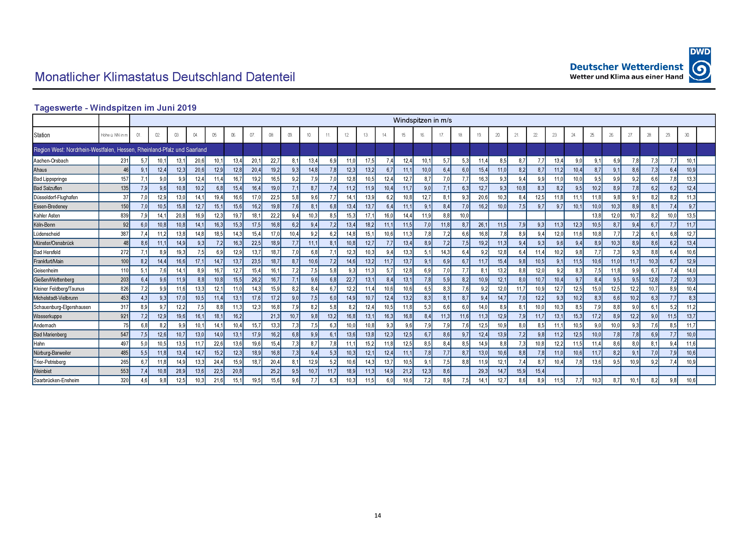Click the day '15.' column header
This screenshot has width=756, height=535.
point(403,135)
